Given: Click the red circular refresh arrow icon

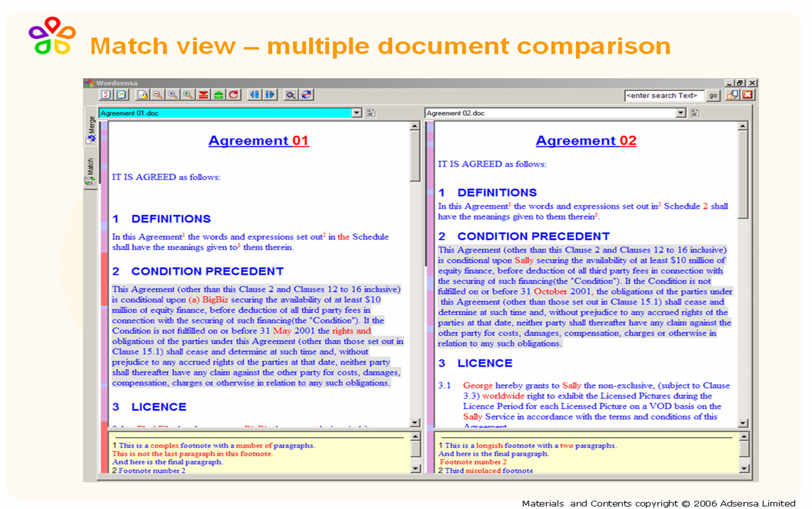Looking at the screenshot, I should pos(234,95).
